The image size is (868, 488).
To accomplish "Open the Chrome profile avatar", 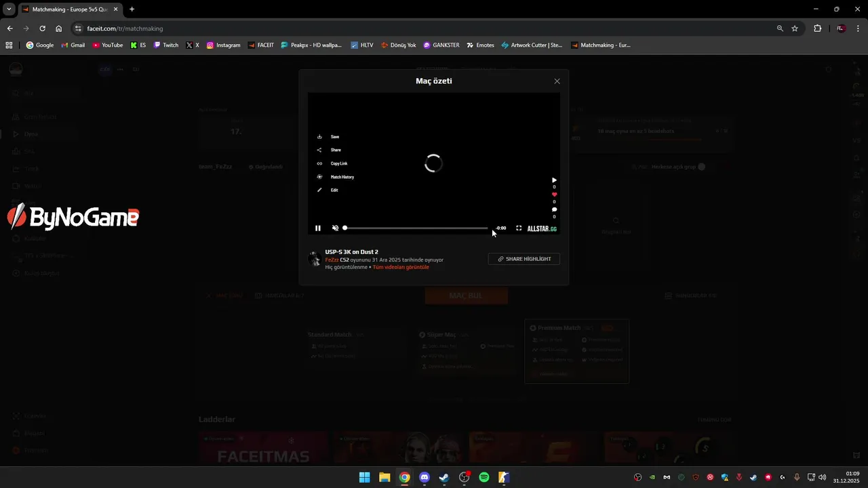I will [841, 28].
